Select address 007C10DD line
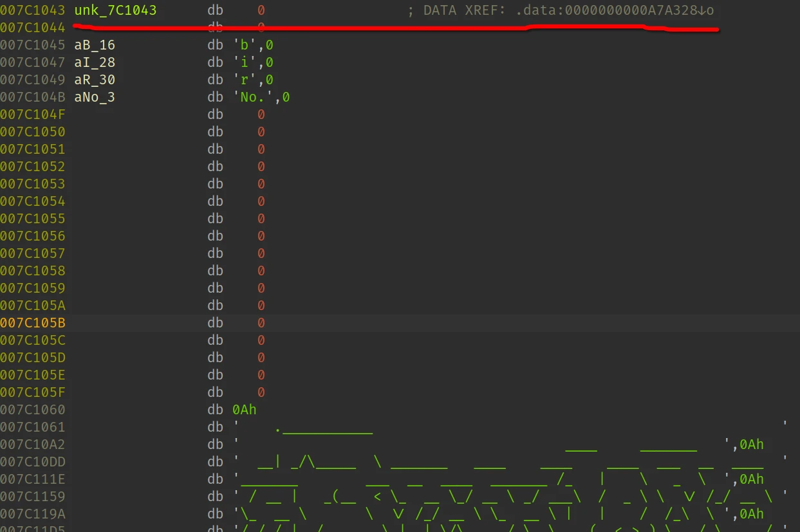This screenshot has width=800, height=532. (33, 462)
